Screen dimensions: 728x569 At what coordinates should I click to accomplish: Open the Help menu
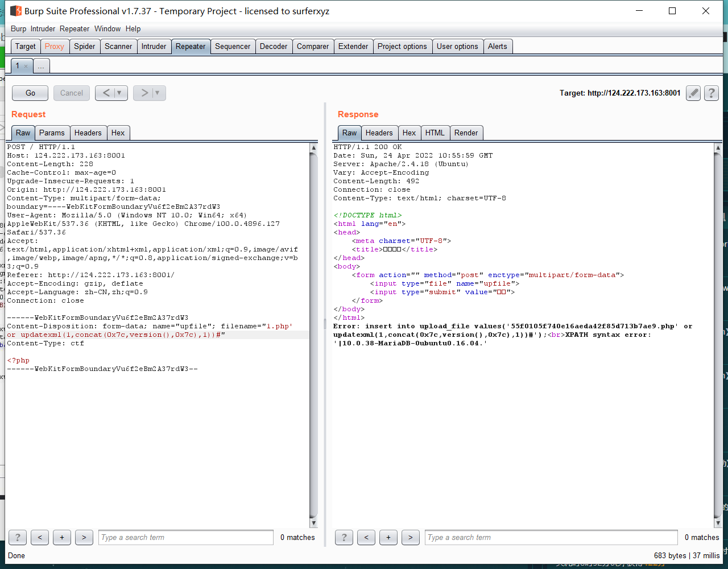[133, 28]
